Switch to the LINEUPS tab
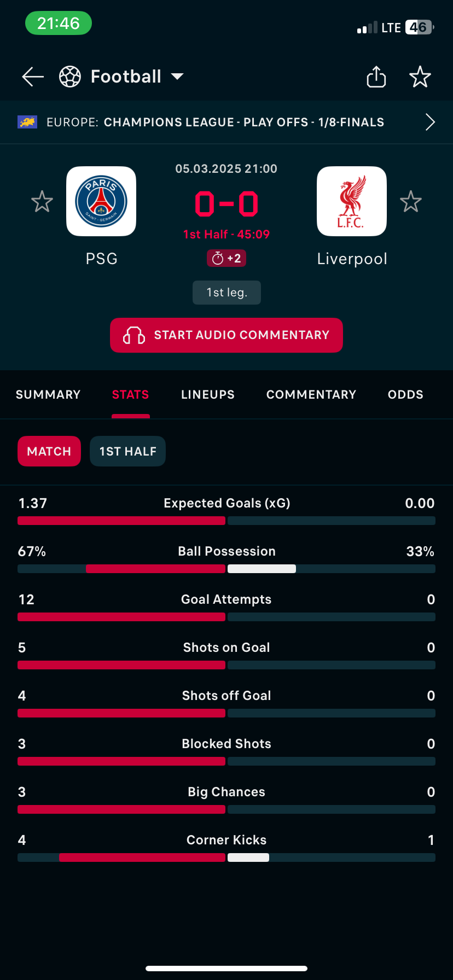453x980 pixels. 208,394
